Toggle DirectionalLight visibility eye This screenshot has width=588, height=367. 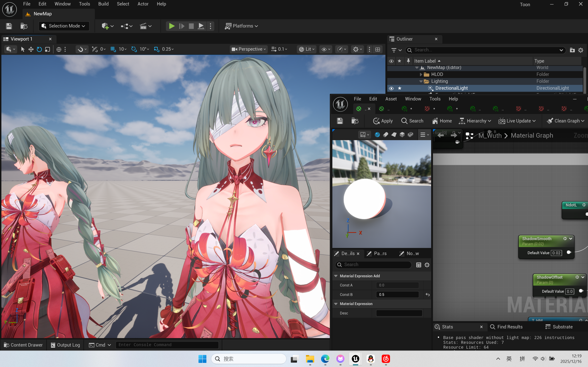point(391,88)
